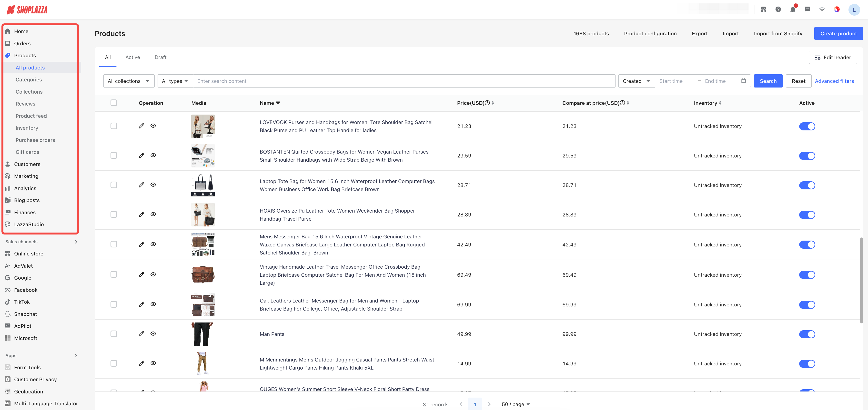Open Google sales channel

(x=23, y=278)
